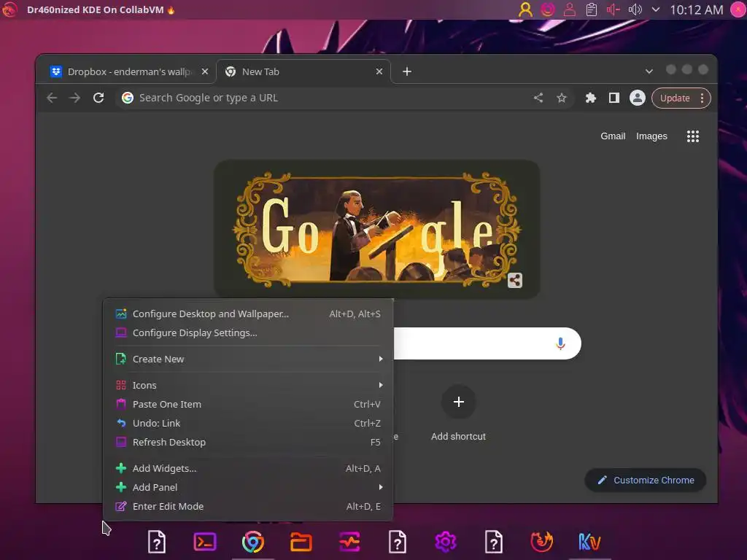Click the first unknown-file dock icon

point(157,542)
